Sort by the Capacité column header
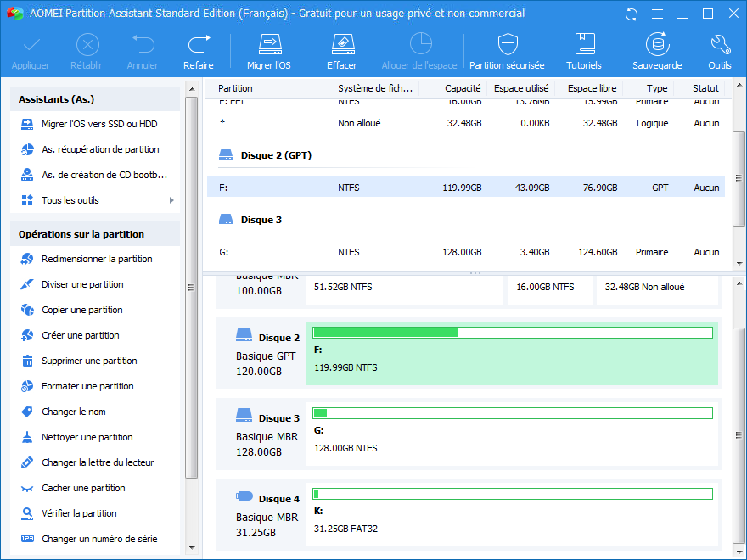747x560 pixels. pos(463,88)
